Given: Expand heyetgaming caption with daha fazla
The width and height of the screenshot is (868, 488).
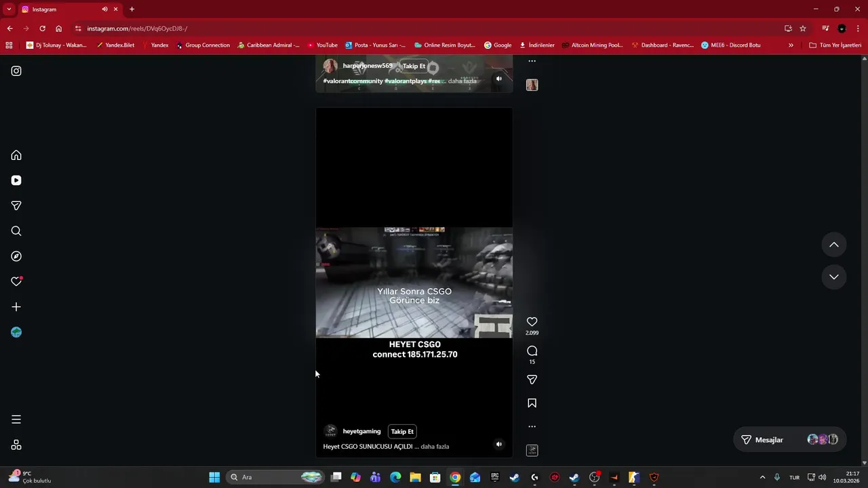Looking at the screenshot, I should (435, 447).
